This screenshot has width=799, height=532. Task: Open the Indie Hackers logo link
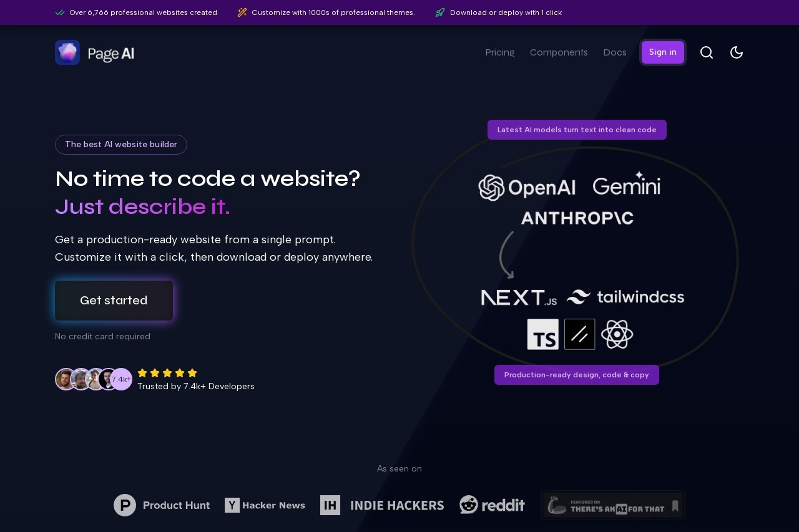click(x=382, y=505)
